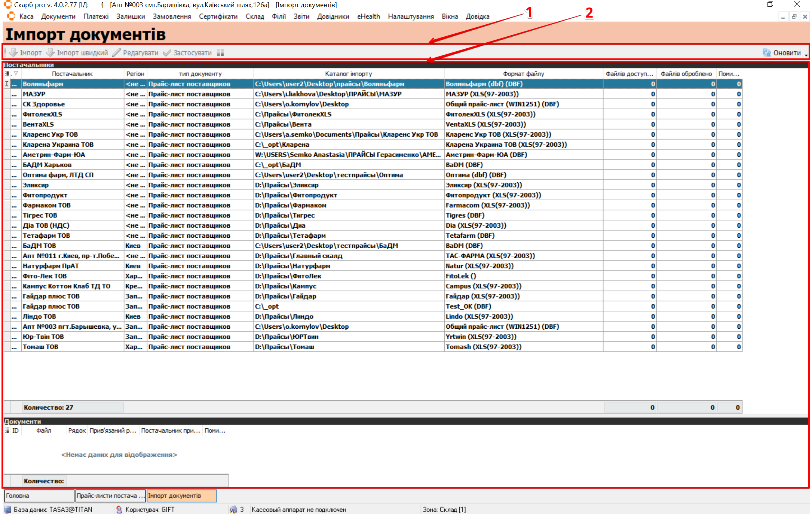Open the eHealth menu

point(368,16)
